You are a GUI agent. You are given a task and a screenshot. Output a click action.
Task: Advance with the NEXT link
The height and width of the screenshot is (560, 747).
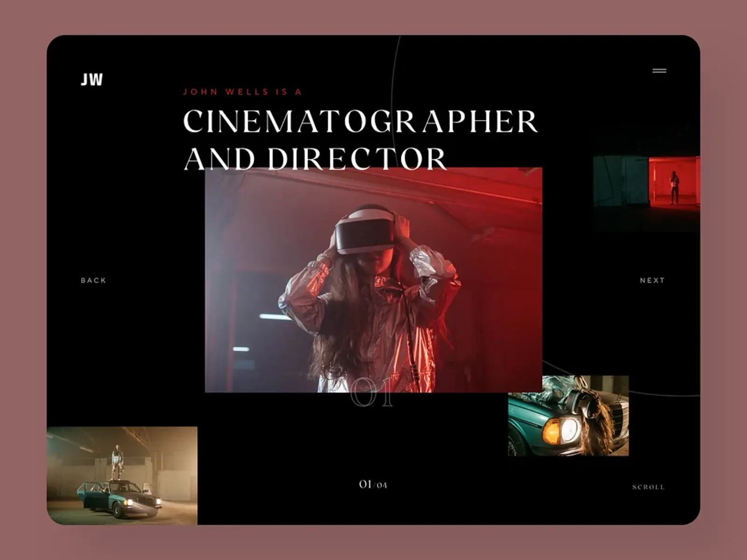click(652, 280)
